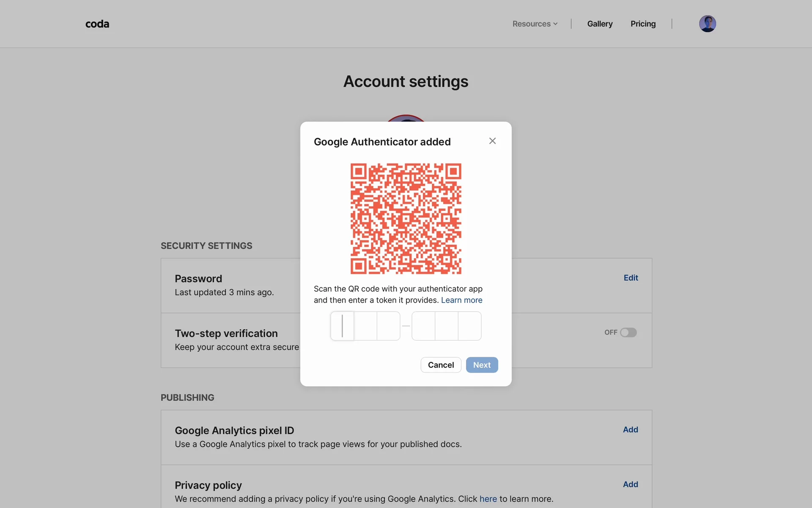Image resolution: width=812 pixels, height=508 pixels.
Task: Add a Privacy policy
Action: (x=630, y=484)
